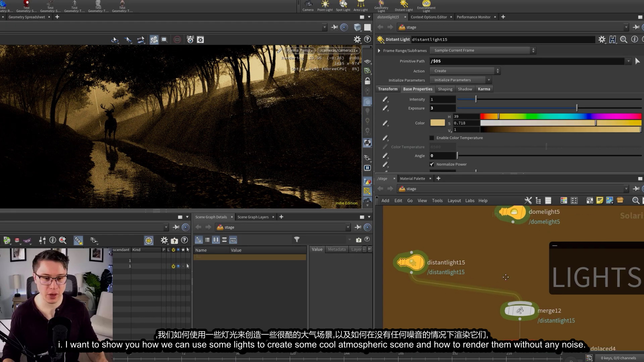Click the Geometry Light shelf tool

click(381, 6)
